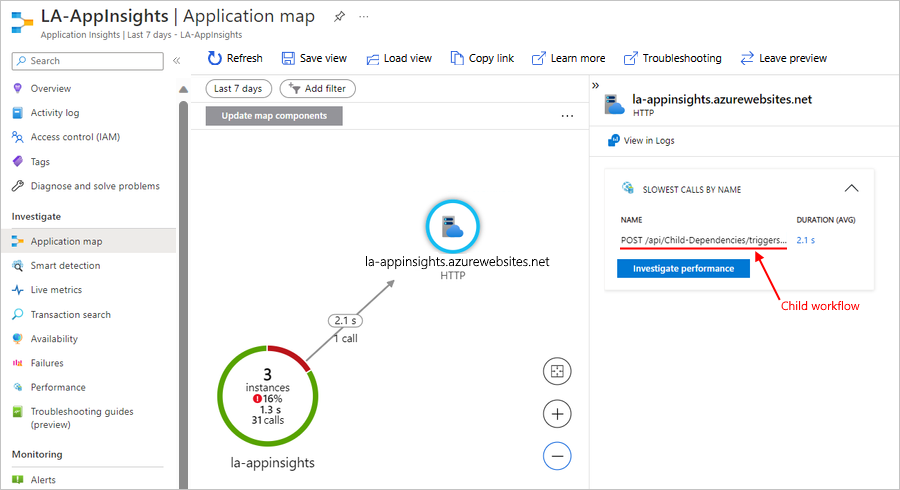Click the Access control (IAM) icon
The width and height of the screenshot is (900, 490).
point(18,137)
